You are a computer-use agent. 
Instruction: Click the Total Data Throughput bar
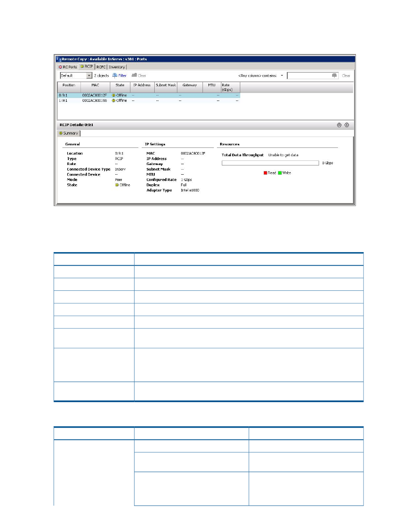(270, 163)
